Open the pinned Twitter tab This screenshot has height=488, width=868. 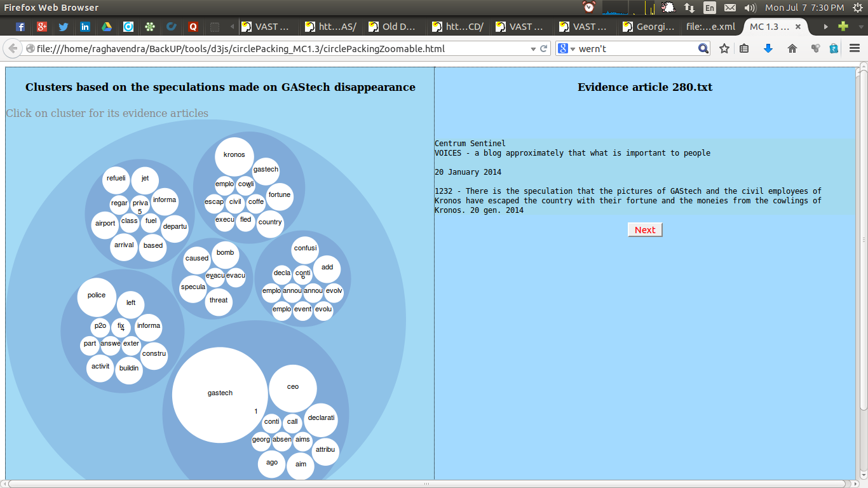pyautogui.click(x=64, y=27)
